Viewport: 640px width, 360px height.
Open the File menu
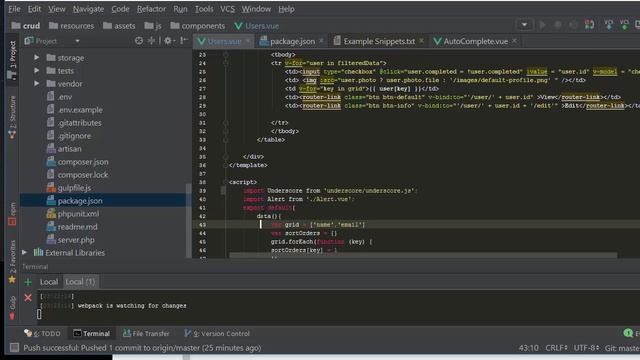(x=14, y=9)
